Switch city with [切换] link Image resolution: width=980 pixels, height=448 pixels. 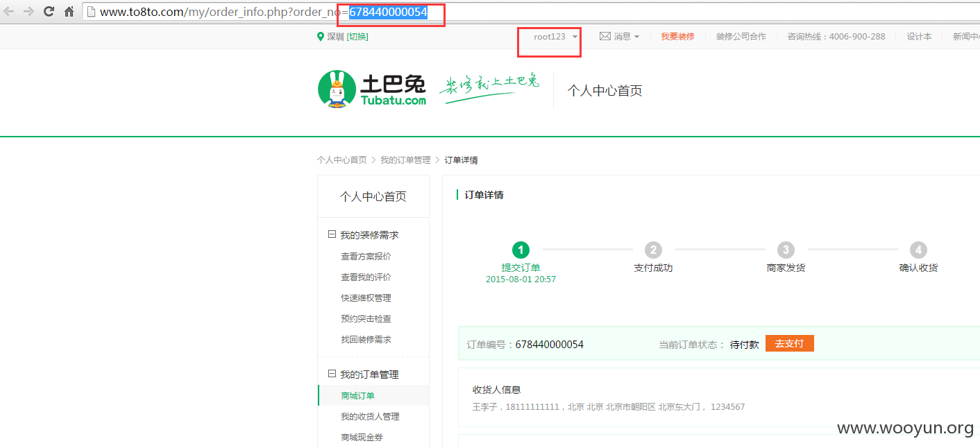357,37
